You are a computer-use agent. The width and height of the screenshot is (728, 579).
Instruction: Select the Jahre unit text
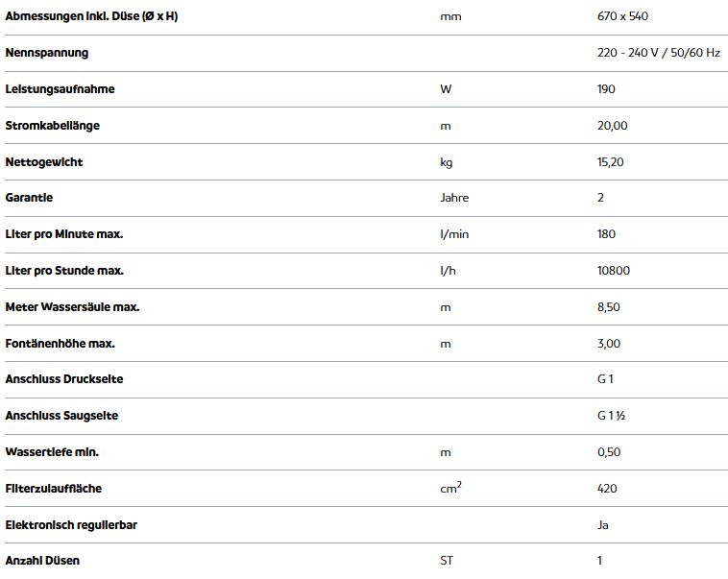(x=454, y=198)
